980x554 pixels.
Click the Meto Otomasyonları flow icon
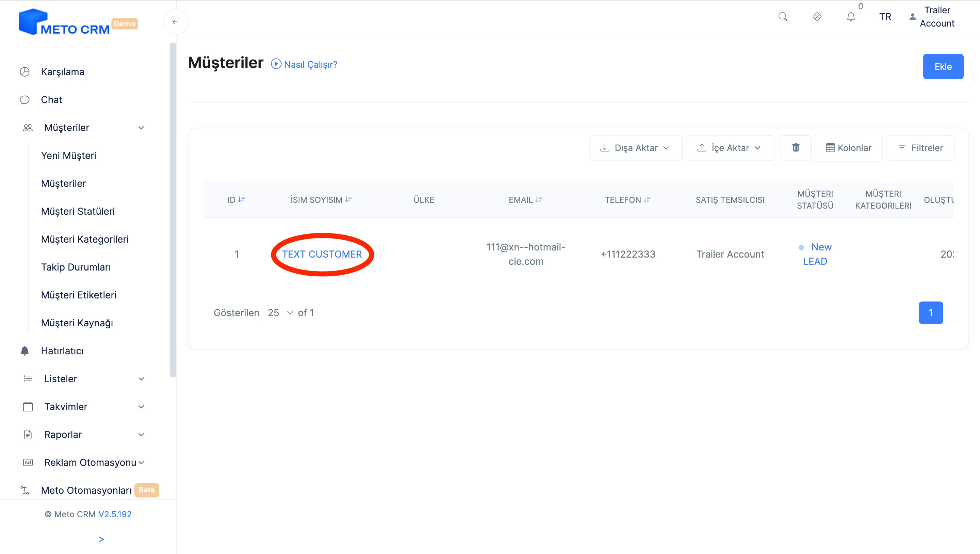[25, 490]
